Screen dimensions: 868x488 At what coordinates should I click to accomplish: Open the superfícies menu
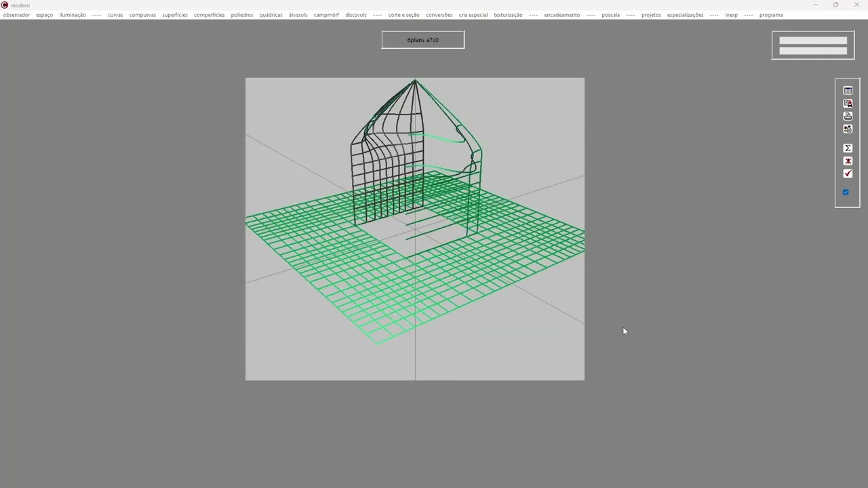tap(175, 15)
